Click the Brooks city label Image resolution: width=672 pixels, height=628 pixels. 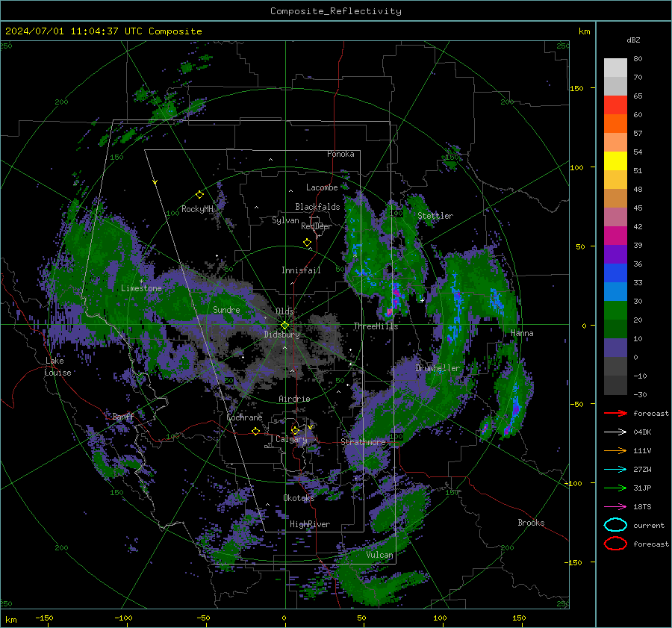[531, 523]
